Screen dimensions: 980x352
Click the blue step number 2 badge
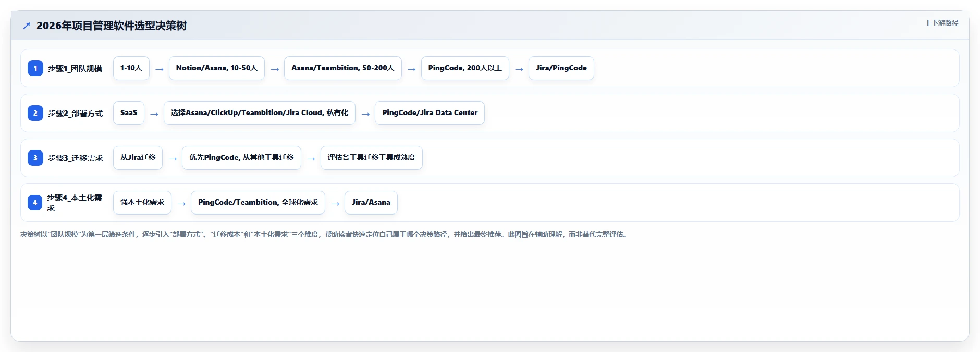[x=35, y=113]
